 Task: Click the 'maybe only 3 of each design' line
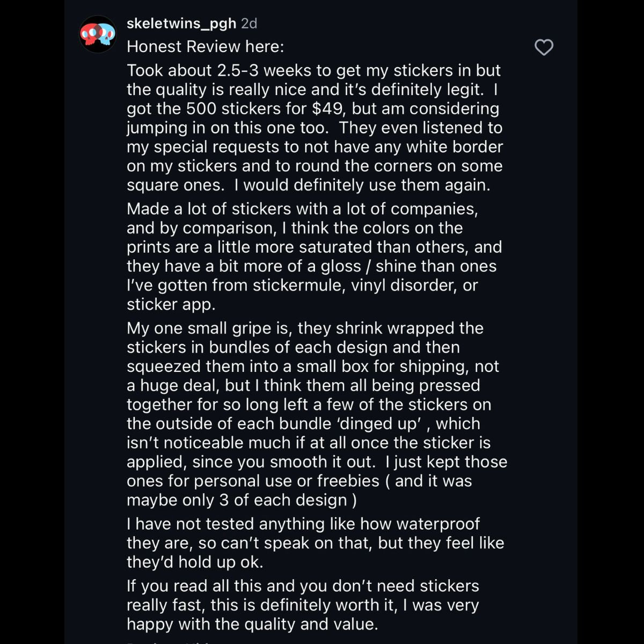coord(241,500)
